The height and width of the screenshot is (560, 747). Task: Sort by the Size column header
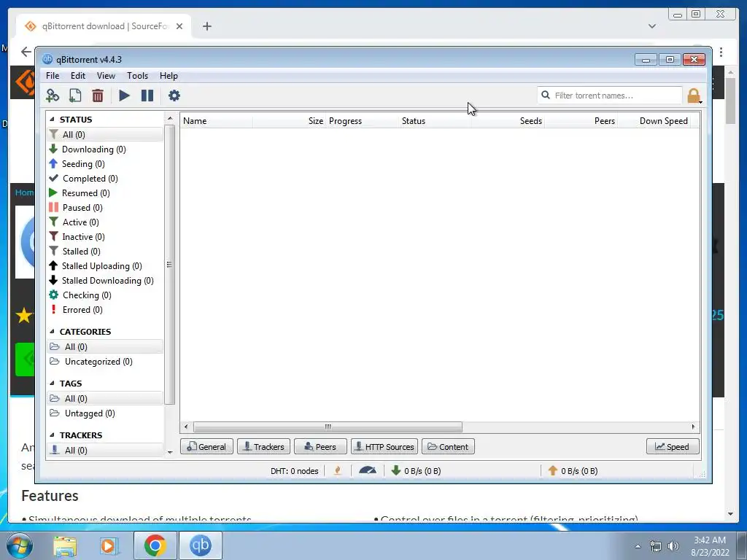tap(289, 121)
